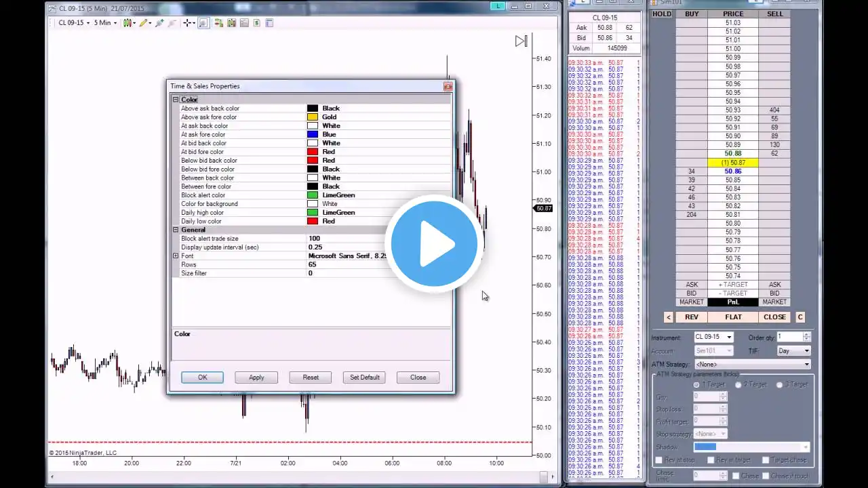Select the pencil drawing tools icon

(x=144, y=22)
